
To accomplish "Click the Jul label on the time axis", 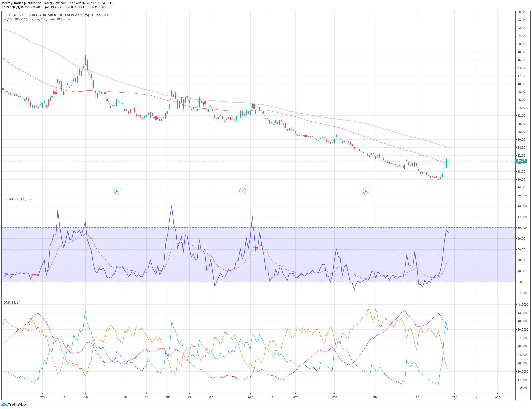I will [125, 397].
